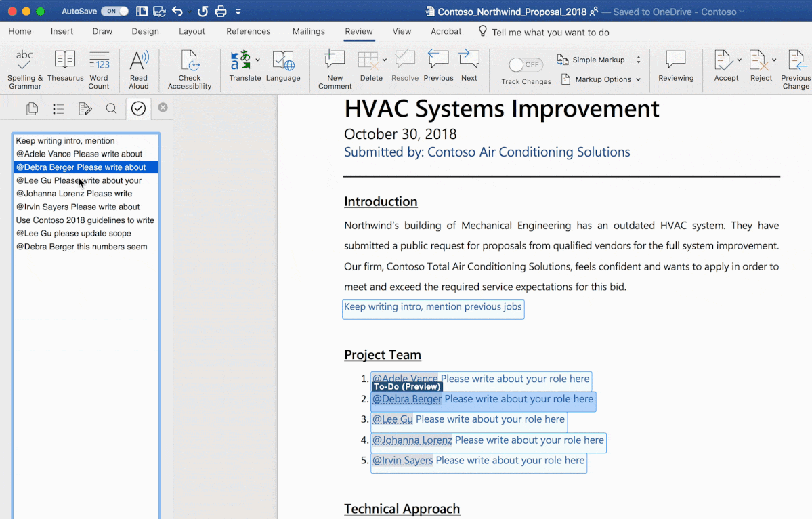This screenshot has height=519, width=812.
Task: Show thumbnails pane in sidebar
Action: coord(32,108)
